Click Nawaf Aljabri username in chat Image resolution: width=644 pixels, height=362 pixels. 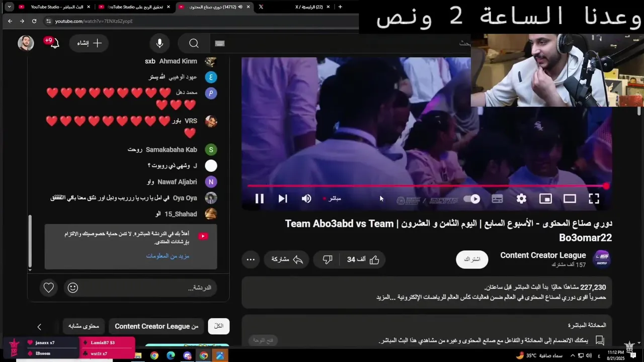click(177, 182)
